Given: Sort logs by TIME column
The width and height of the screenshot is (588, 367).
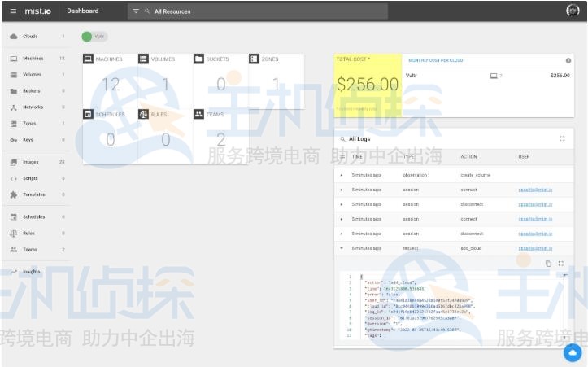Looking at the screenshot, I should coord(357,157).
